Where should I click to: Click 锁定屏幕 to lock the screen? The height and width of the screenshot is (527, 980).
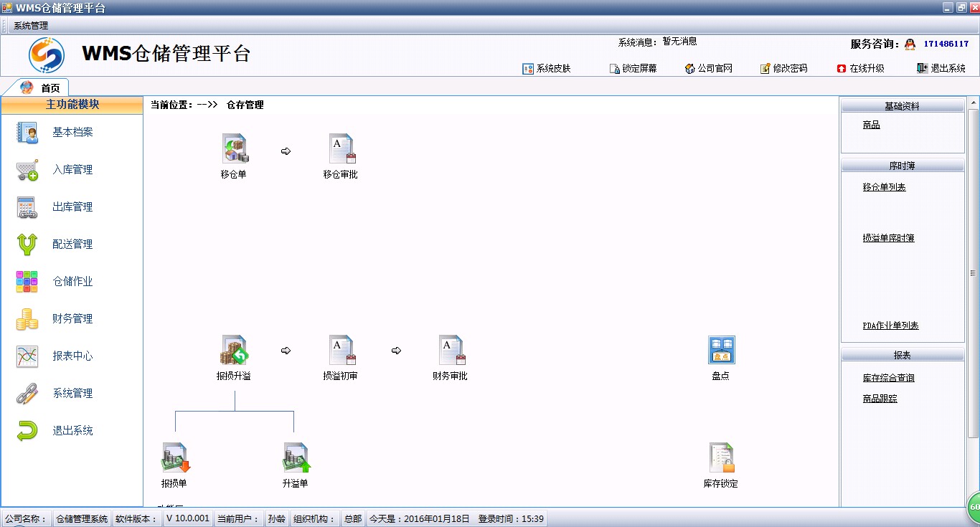coord(633,69)
